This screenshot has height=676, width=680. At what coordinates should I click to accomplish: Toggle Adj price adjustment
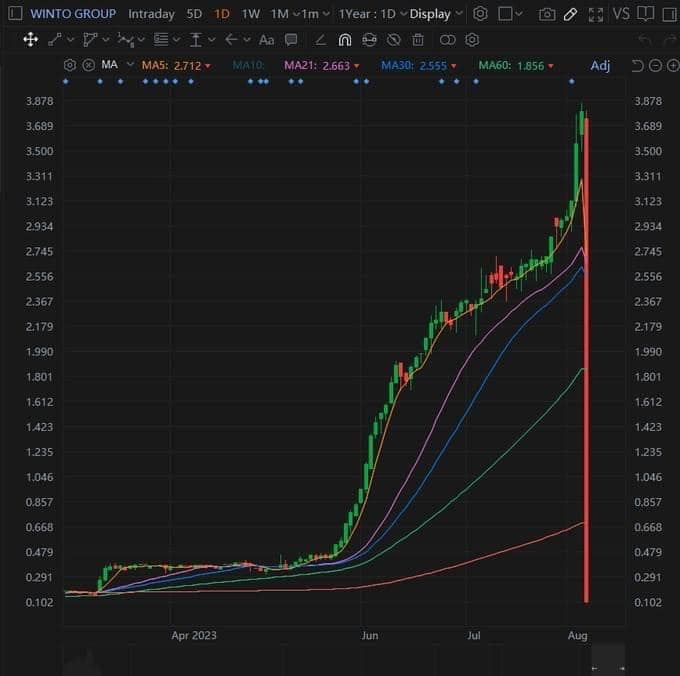[x=600, y=65]
